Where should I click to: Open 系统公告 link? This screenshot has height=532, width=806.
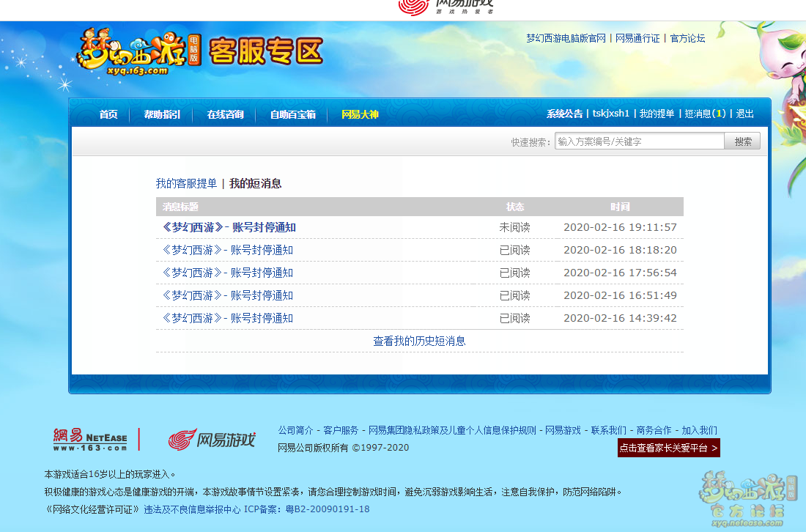pyautogui.click(x=564, y=114)
